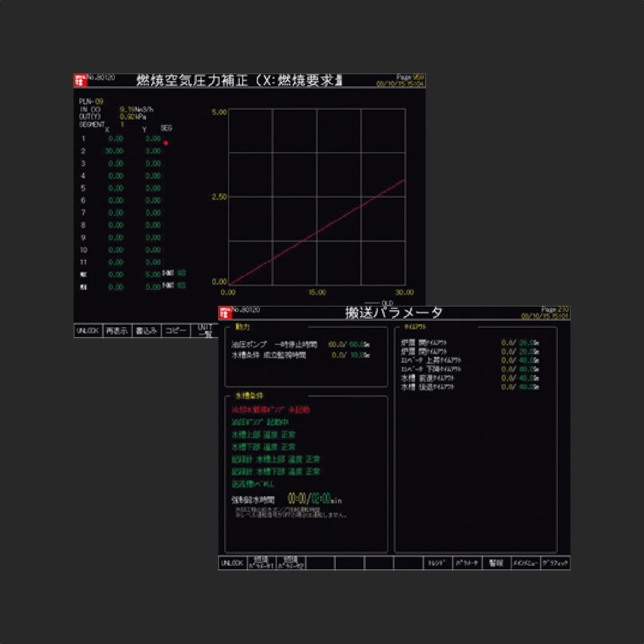Select the PLN-09 number field
Screen dimensions: 644x644
(99, 101)
